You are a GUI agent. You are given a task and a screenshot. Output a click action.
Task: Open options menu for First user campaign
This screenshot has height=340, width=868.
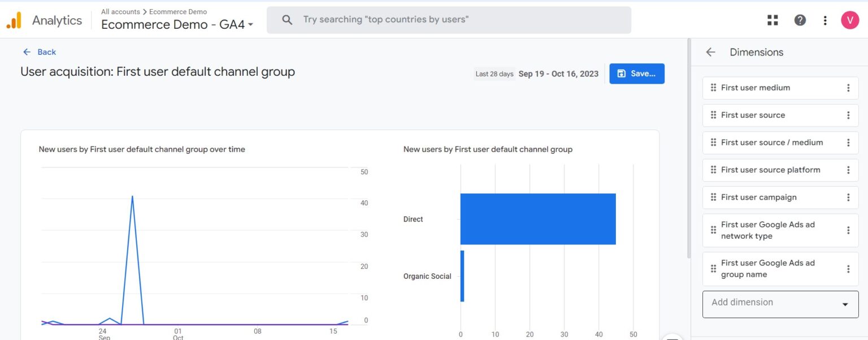tap(848, 197)
